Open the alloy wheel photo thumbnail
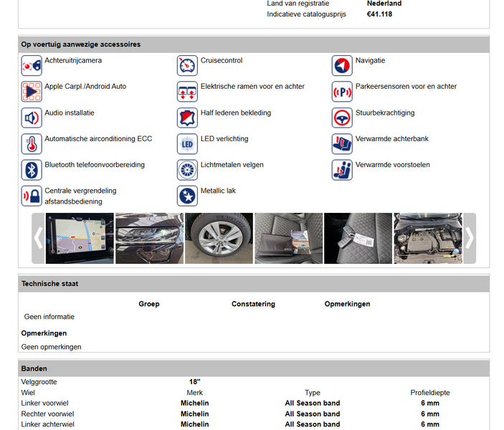The width and height of the screenshot is (504, 430). (x=219, y=238)
